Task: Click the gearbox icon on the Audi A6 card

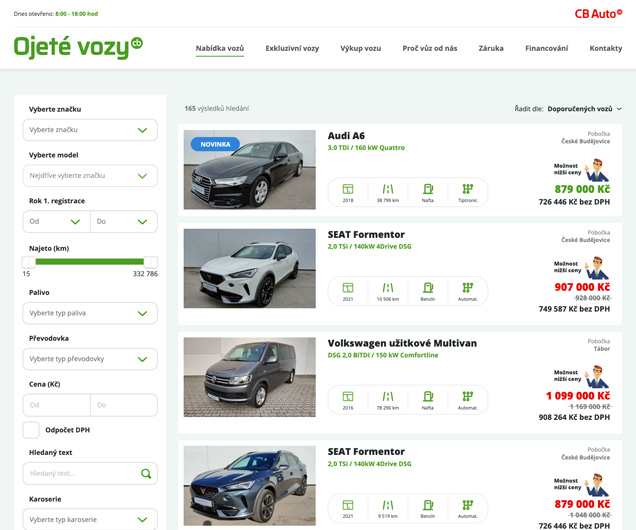Action: (x=468, y=189)
